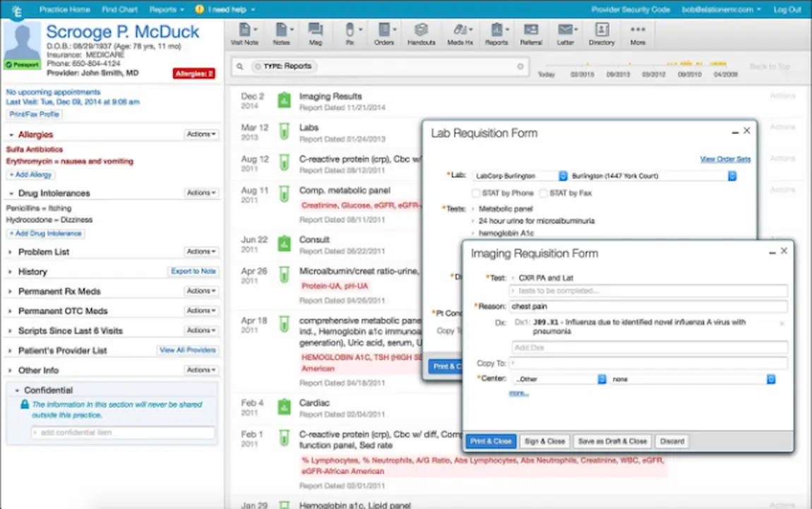
Task: Open the Find Chart menu
Action: 119,9
